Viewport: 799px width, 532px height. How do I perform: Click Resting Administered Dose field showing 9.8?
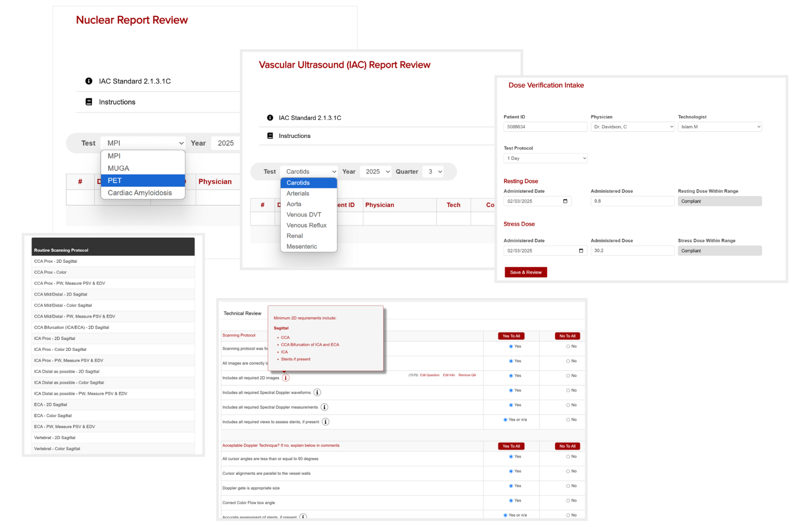633,201
